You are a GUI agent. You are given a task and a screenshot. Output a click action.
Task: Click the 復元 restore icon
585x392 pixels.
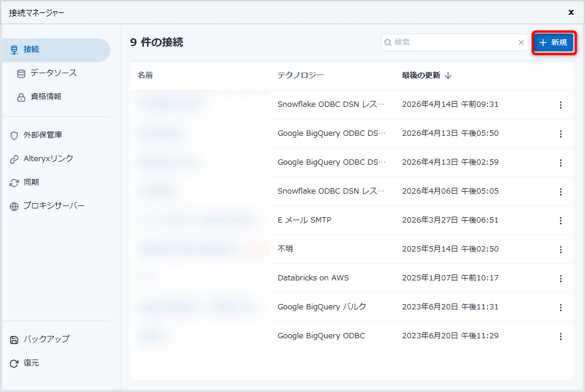(14, 362)
